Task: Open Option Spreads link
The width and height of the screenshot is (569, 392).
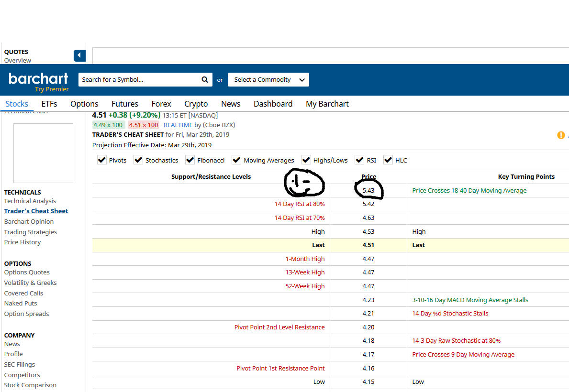Action: pos(26,314)
